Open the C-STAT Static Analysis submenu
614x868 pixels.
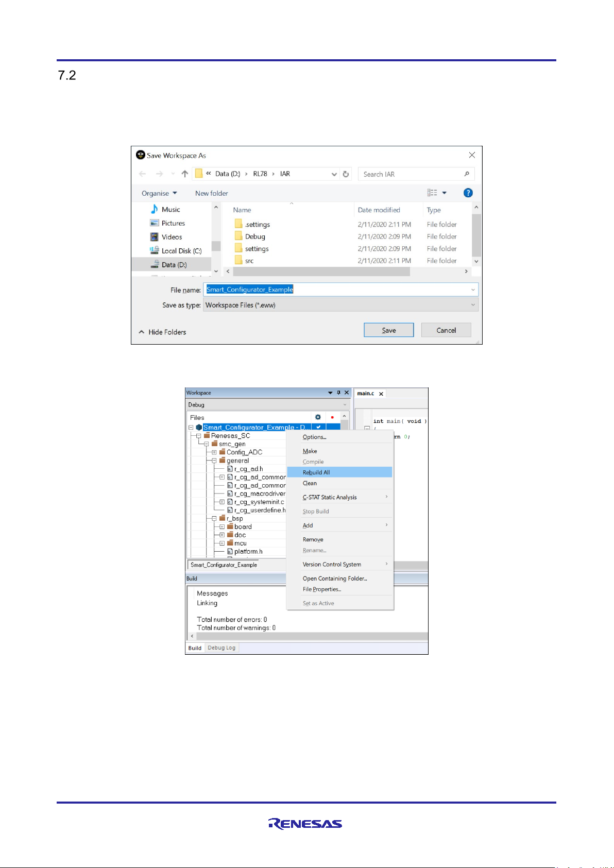(x=340, y=497)
